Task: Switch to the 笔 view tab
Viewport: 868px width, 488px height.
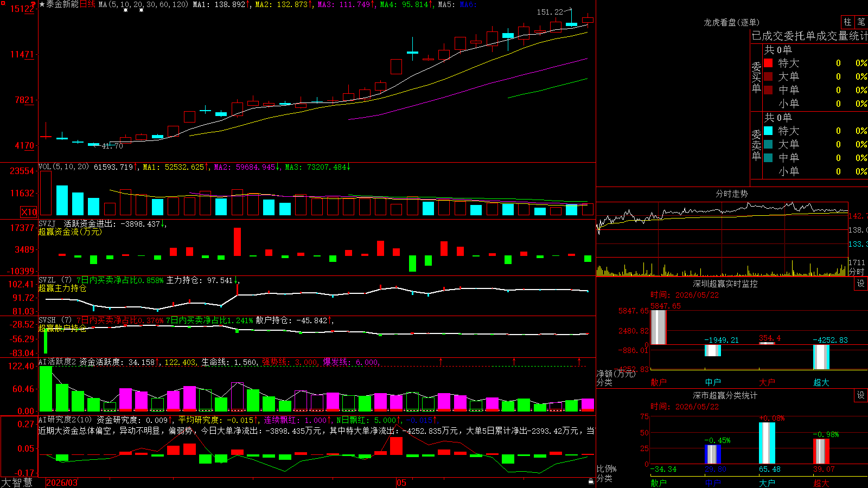Action: 861,22
